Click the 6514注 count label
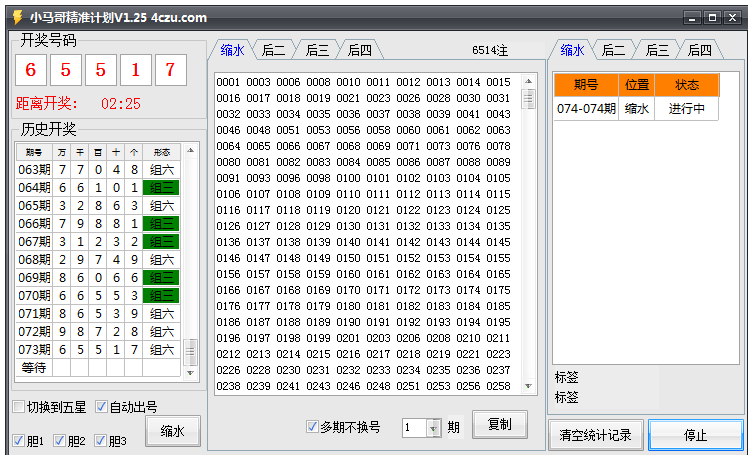The width and height of the screenshot is (751, 459). [490, 50]
